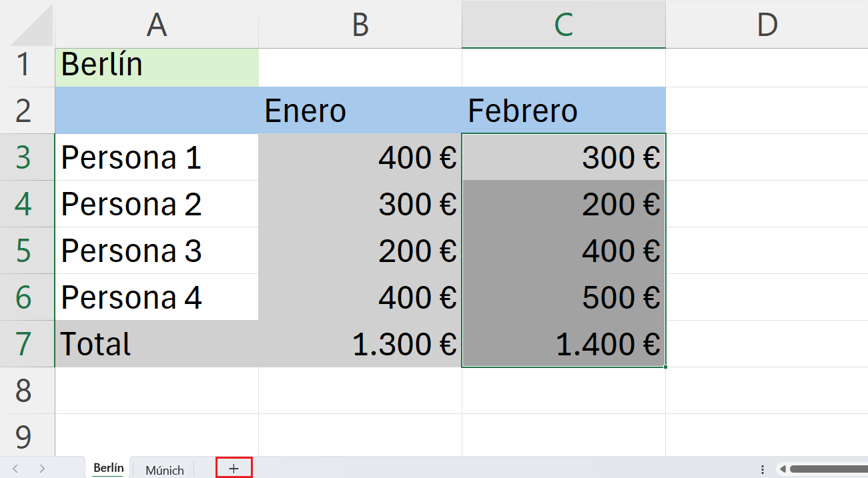Switch to the Múnich sheet tab
868x478 pixels.
point(164,470)
